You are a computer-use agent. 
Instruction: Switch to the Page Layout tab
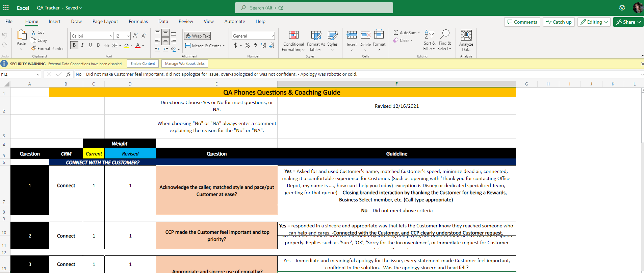click(105, 21)
